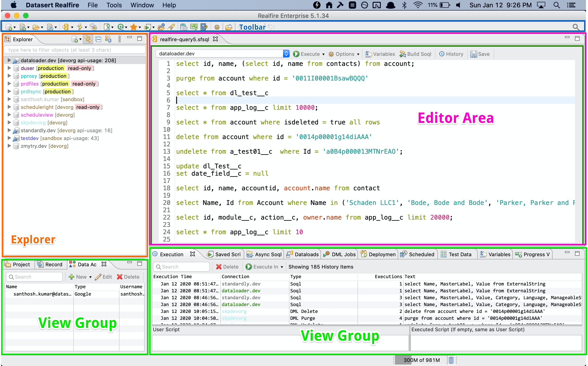588x366 pixels.
Task: Click the New File toolbar icon
Action: point(23,27)
